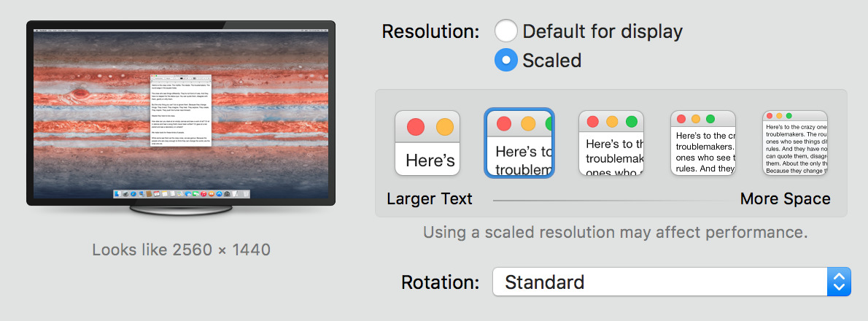Click the "Larger Text" label
This screenshot has width=868, height=321.
coord(430,198)
